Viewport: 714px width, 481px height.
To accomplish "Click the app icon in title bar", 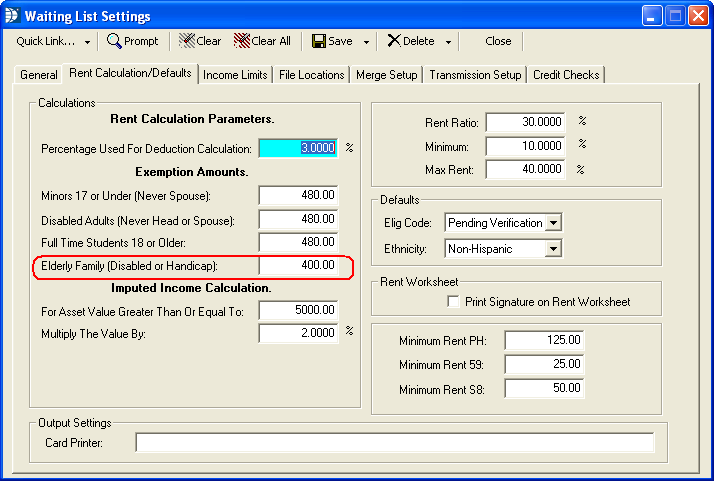I will (12, 15).
